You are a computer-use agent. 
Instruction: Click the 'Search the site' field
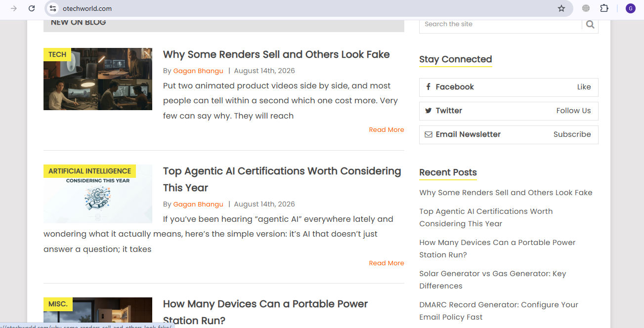500,24
